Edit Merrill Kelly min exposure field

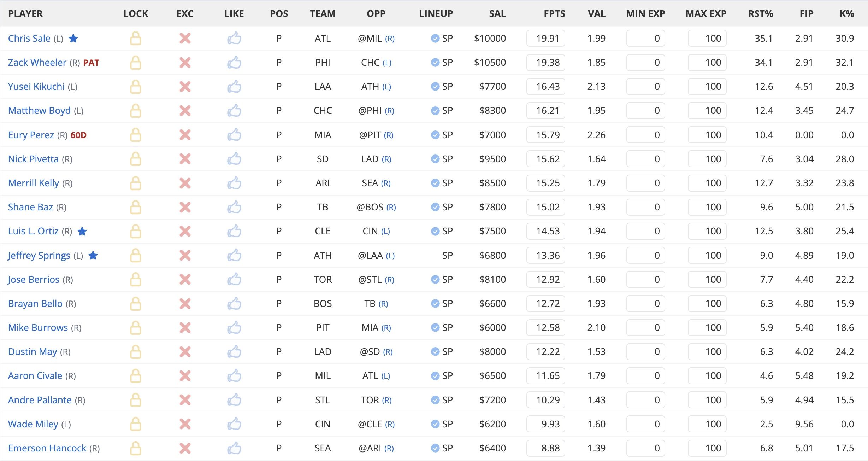tap(646, 183)
